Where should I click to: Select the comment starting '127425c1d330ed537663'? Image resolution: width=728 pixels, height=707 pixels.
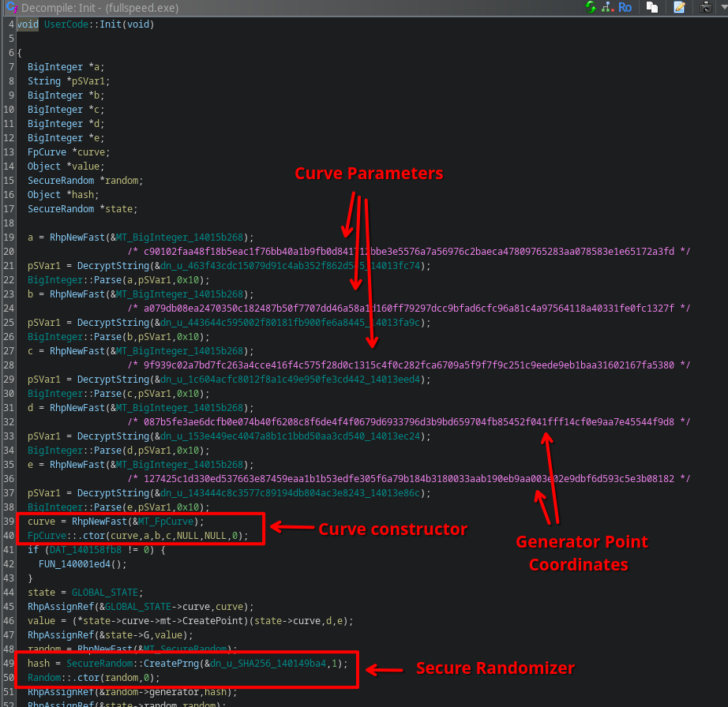[408, 479]
